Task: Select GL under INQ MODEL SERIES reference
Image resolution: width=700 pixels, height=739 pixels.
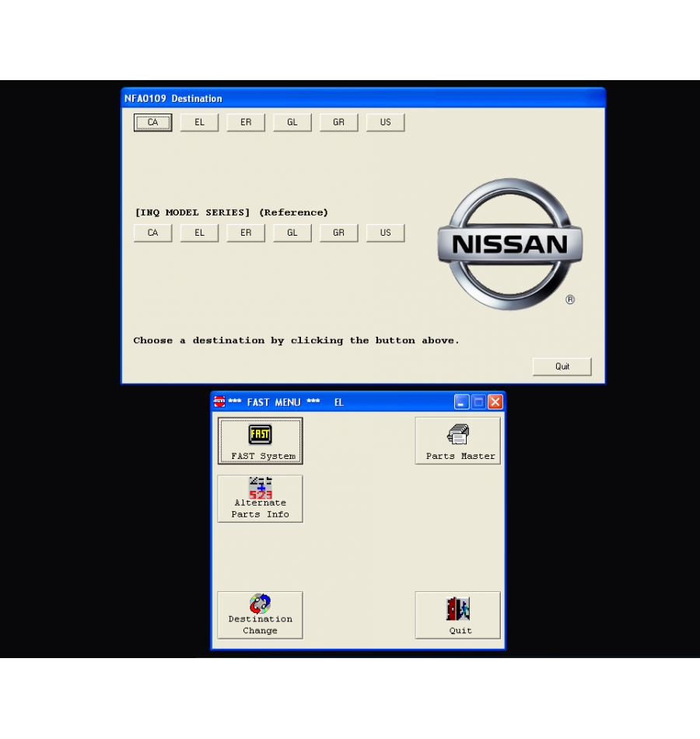Action: tap(292, 233)
